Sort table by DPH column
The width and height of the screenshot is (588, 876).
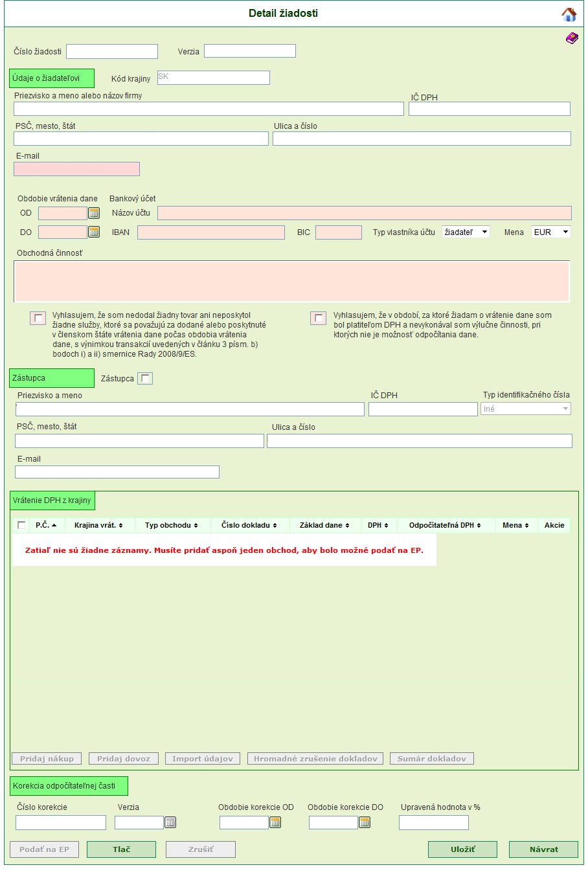coord(378,525)
